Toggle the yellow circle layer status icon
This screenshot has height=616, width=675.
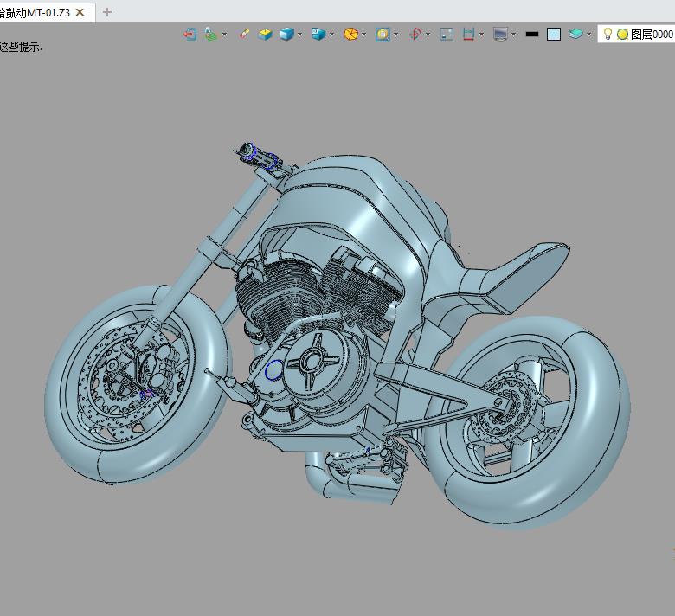click(621, 35)
